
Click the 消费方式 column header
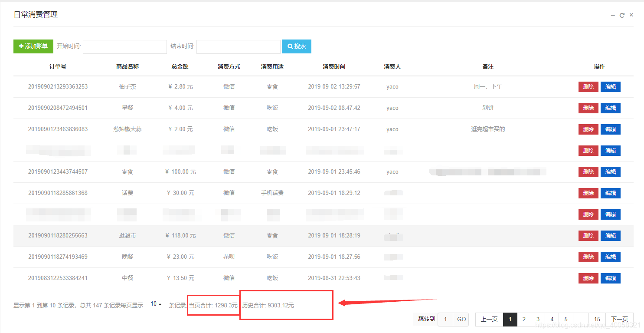[x=229, y=66]
